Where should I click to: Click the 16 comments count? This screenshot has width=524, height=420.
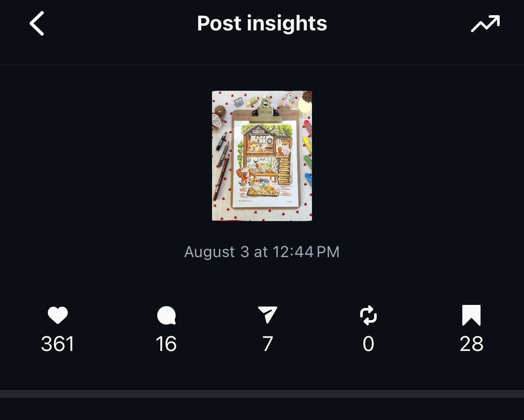pos(166,344)
